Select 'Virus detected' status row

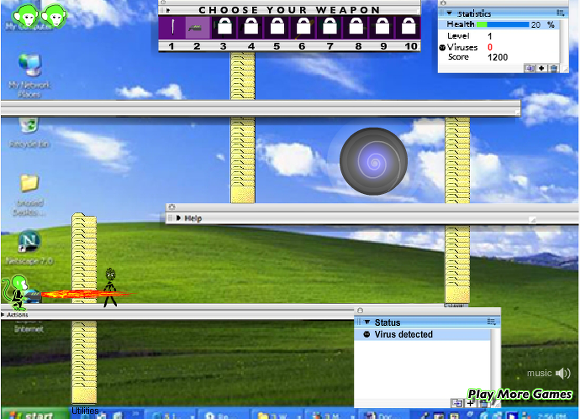422,334
